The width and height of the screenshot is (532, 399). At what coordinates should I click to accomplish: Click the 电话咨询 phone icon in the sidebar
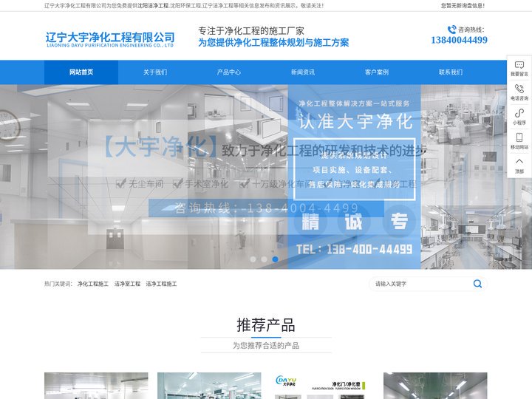[x=519, y=89]
